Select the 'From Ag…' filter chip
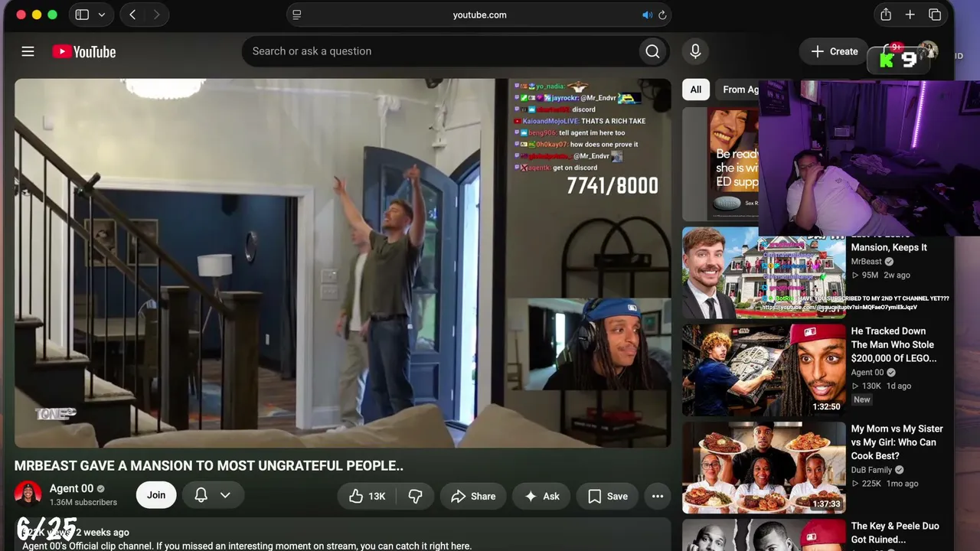The height and width of the screenshot is (551, 980). (738, 90)
